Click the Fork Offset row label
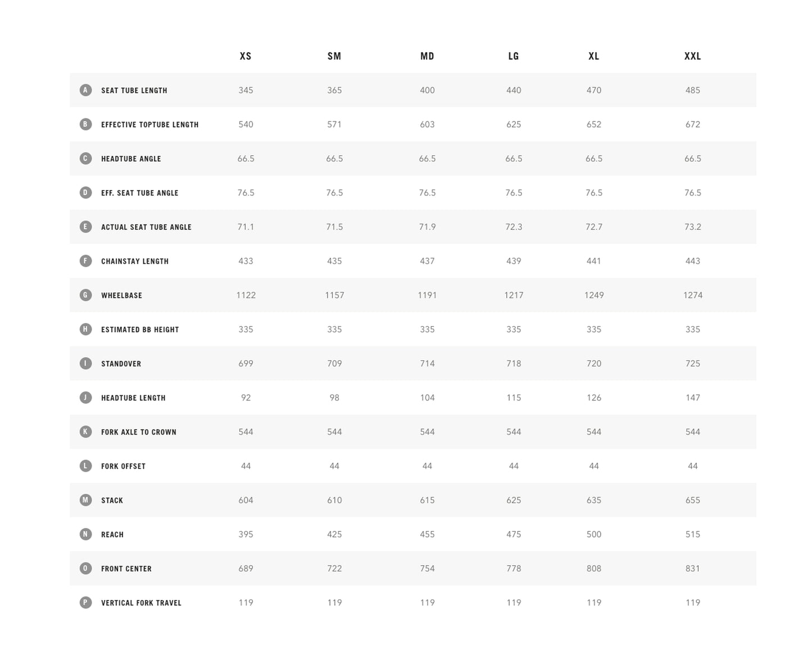Screen dimensions: 812x650 [x=123, y=466]
